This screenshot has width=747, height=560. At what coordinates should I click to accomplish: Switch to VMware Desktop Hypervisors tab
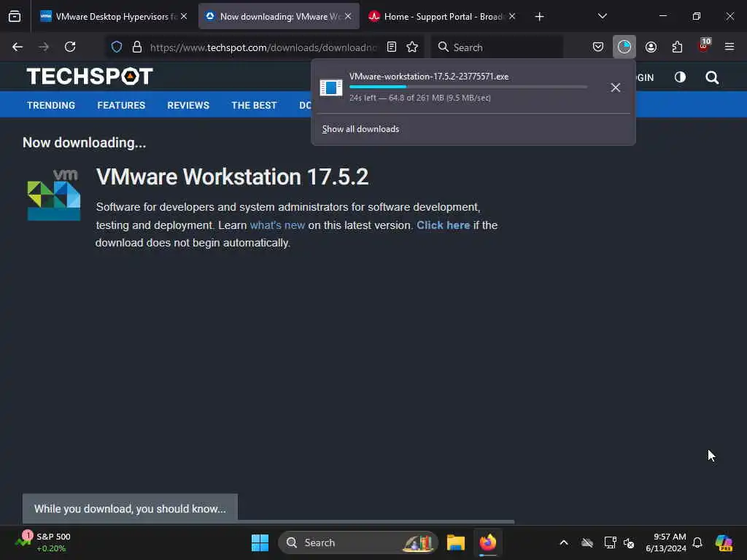[111, 17]
